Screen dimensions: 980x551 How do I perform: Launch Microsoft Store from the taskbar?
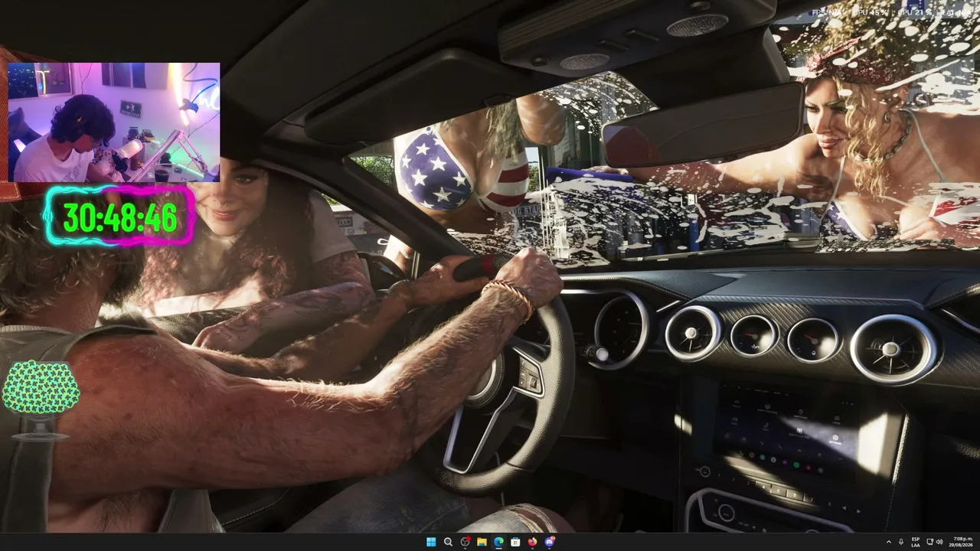tap(515, 542)
